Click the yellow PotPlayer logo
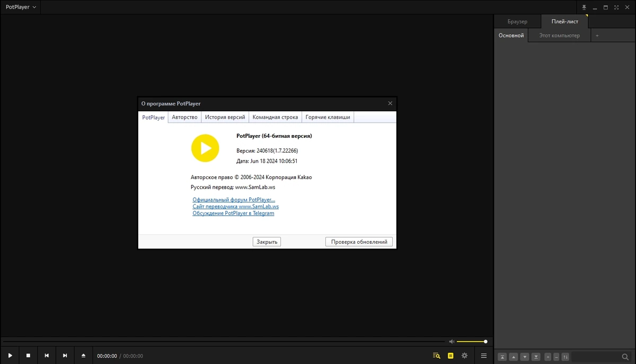 point(205,148)
